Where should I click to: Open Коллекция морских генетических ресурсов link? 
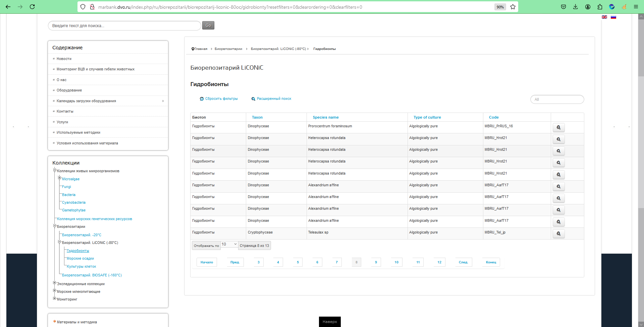click(x=95, y=219)
